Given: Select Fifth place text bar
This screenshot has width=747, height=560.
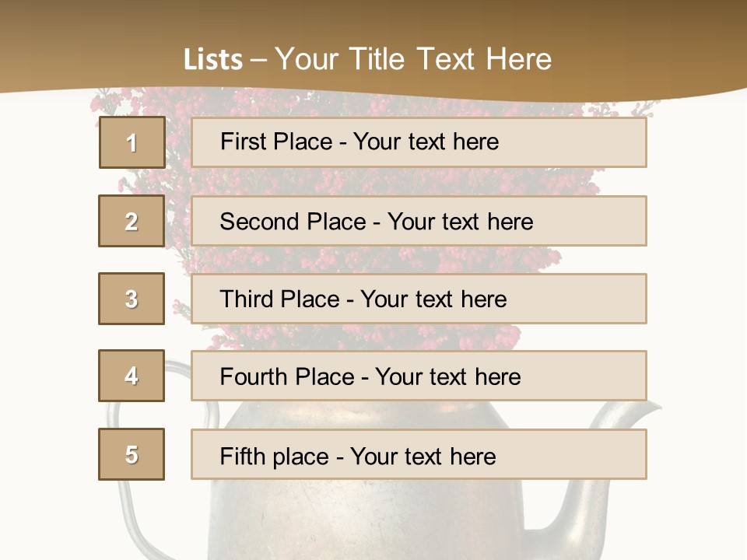Looking at the screenshot, I should pyautogui.click(x=419, y=454).
